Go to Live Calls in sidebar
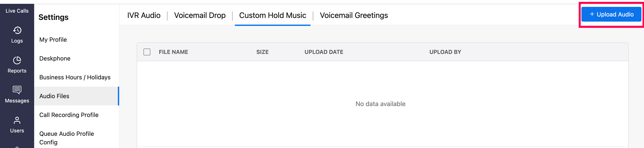644x148 pixels. [x=17, y=11]
